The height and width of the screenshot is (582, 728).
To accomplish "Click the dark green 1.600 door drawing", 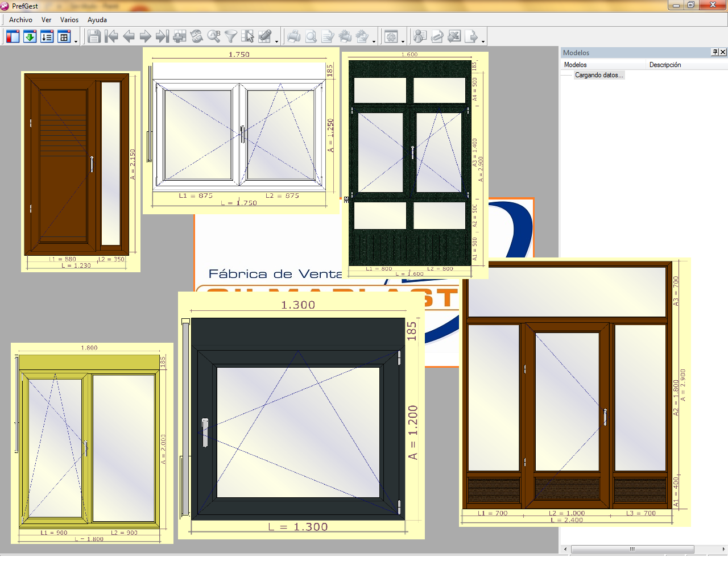I will [x=415, y=165].
